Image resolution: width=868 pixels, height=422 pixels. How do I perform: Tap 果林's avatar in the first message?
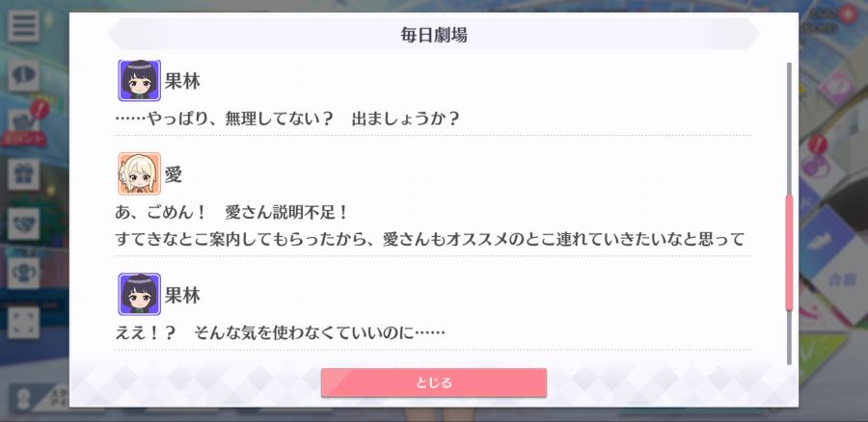[x=139, y=81]
